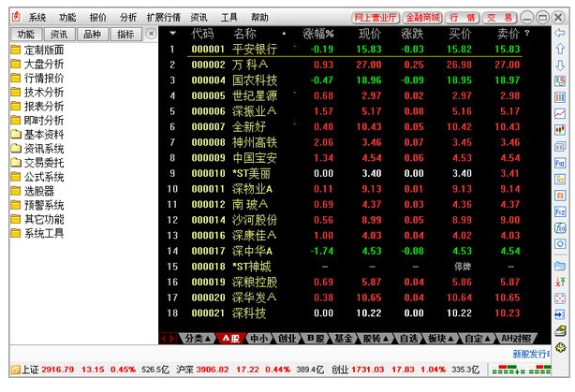Open the yellow gear settings icon
Viewport: 575px width, 392px height.
(x=560, y=347)
